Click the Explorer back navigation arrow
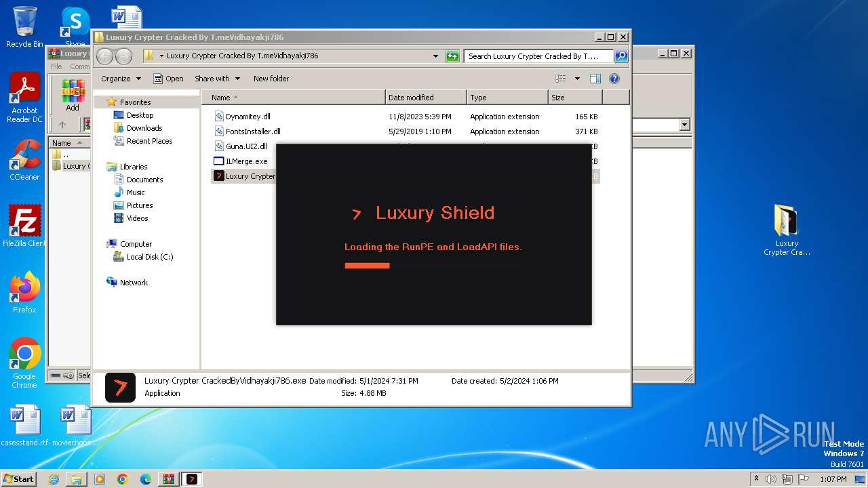Viewport: 868px width, 488px height. (104, 56)
